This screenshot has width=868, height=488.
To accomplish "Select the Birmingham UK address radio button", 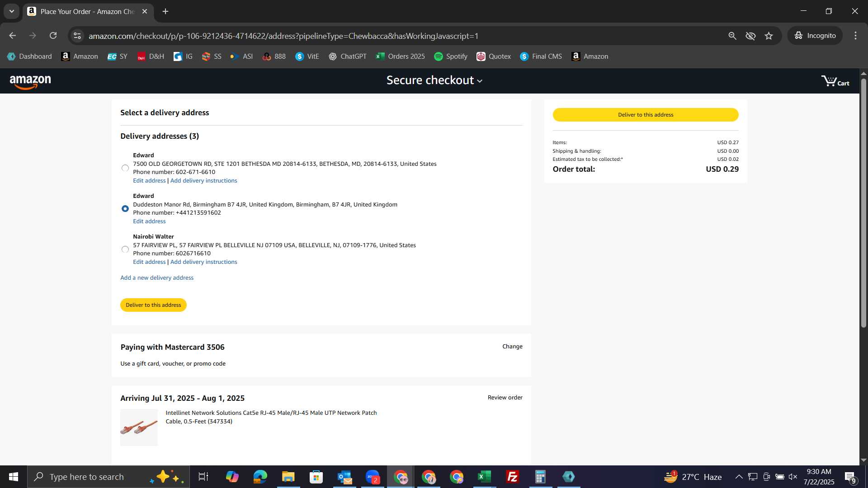I will (125, 209).
